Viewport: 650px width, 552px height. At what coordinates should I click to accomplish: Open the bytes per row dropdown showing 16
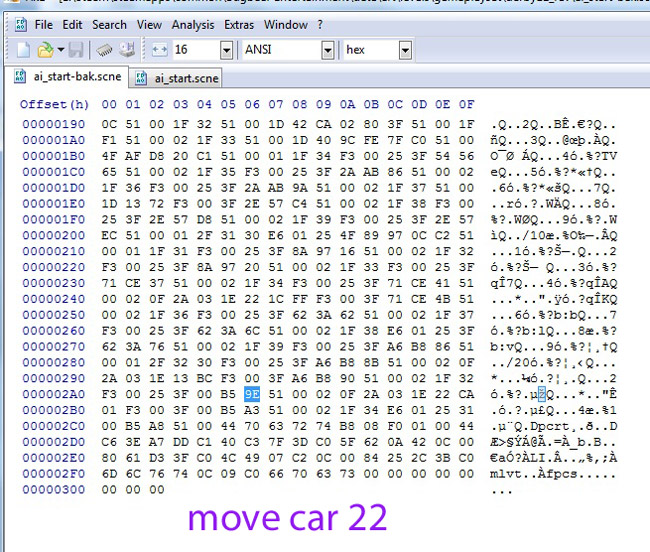click(x=226, y=51)
